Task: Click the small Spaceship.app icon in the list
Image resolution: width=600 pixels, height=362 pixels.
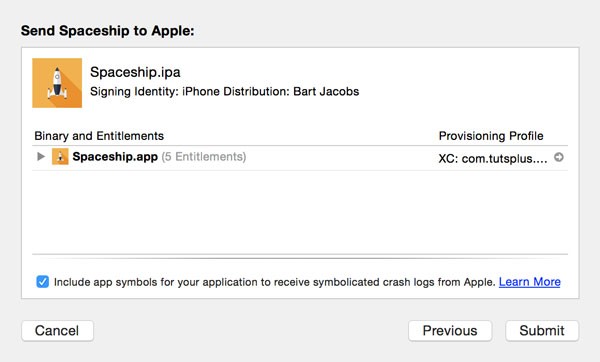Action: click(x=60, y=157)
